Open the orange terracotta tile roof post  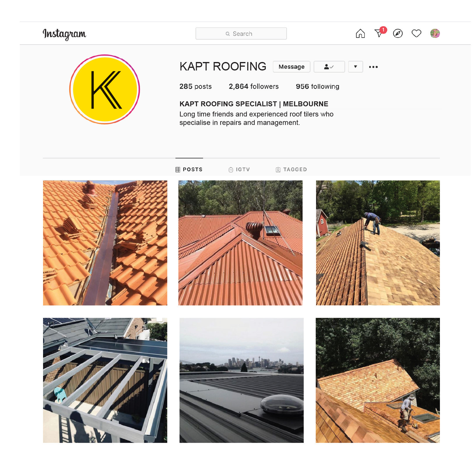pos(105,243)
